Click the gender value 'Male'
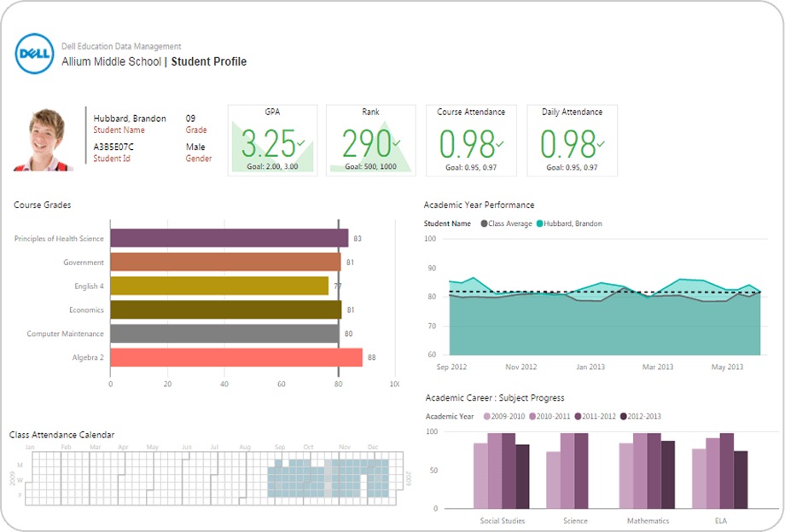The height and width of the screenshot is (532, 785). [x=195, y=147]
